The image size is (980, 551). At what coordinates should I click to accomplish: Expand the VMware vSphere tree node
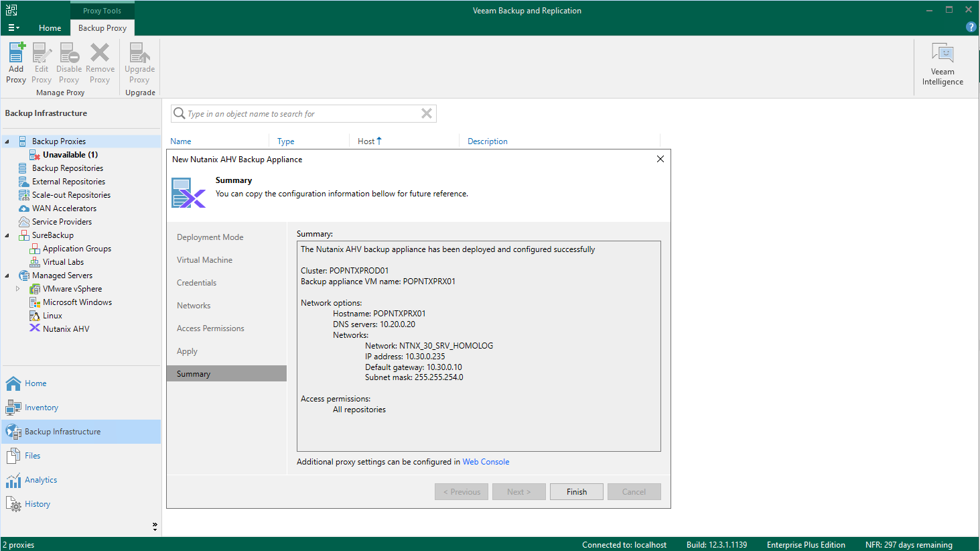(x=17, y=289)
